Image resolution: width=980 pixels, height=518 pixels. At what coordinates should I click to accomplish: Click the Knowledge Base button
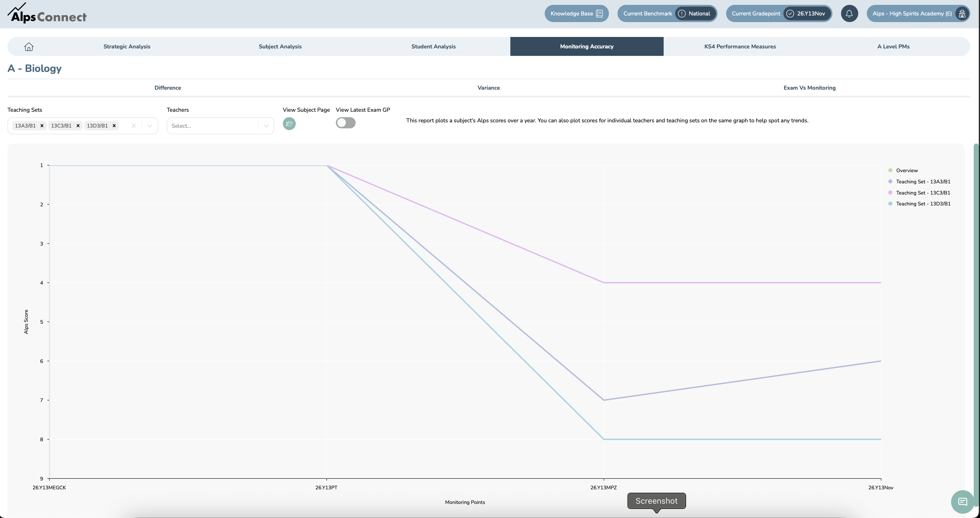[576, 14]
